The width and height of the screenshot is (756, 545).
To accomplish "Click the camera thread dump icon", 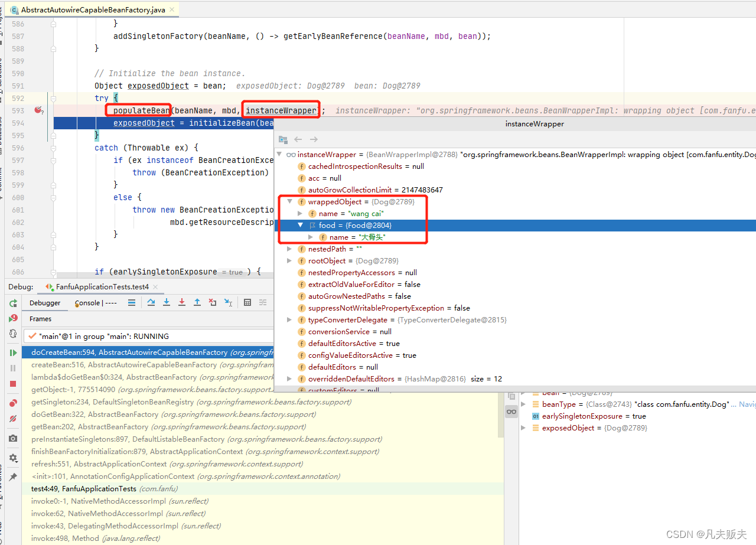I will (x=13, y=439).
